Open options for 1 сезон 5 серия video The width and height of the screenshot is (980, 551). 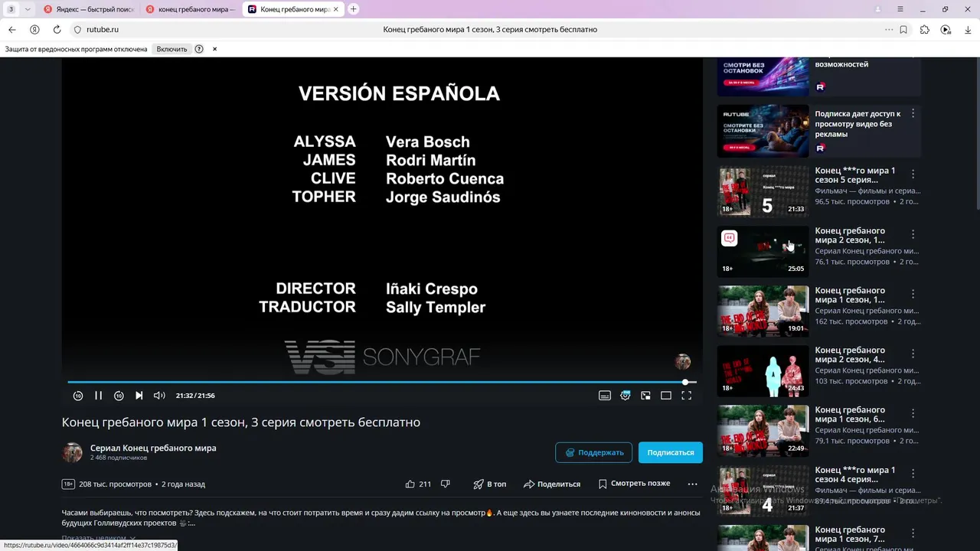click(x=913, y=174)
